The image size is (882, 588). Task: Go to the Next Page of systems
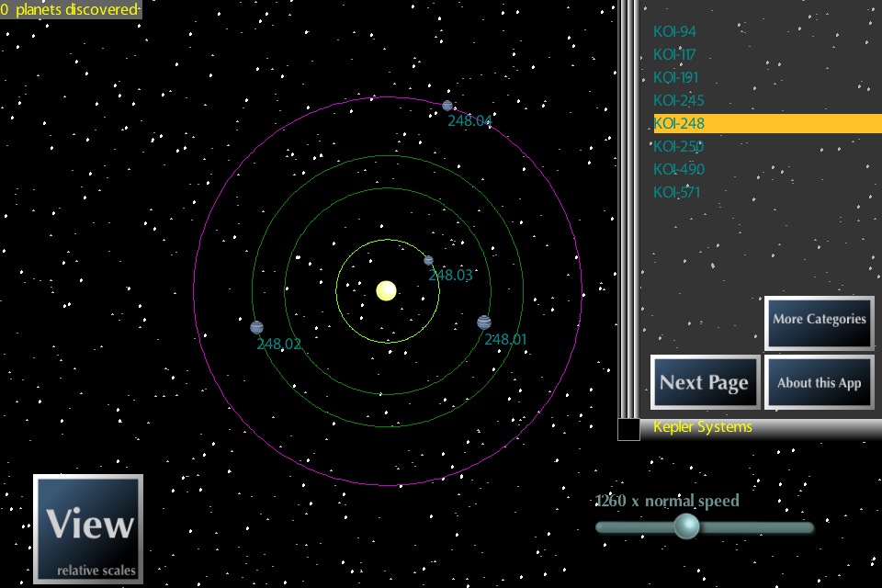pos(705,382)
